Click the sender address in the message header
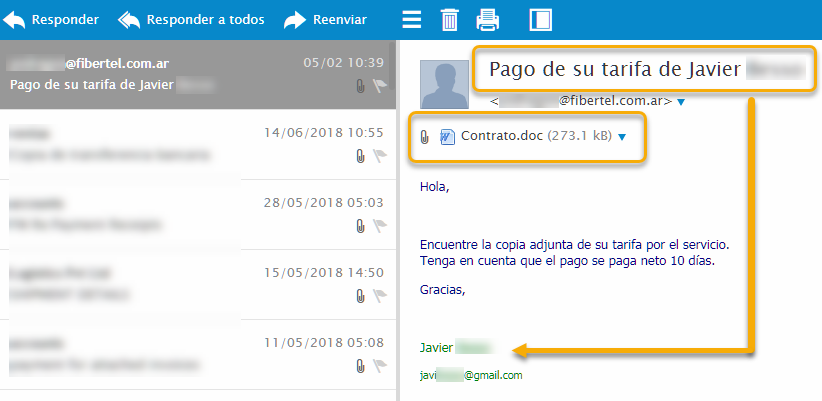Image resolution: width=822 pixels, height=401 pixels. coord(581,102)
